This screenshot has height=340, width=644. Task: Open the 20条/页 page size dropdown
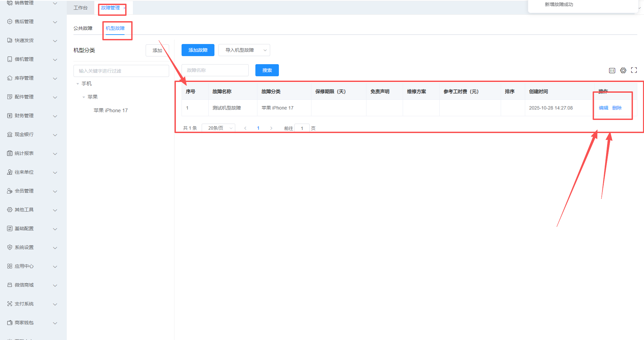[x=218, y=128]
